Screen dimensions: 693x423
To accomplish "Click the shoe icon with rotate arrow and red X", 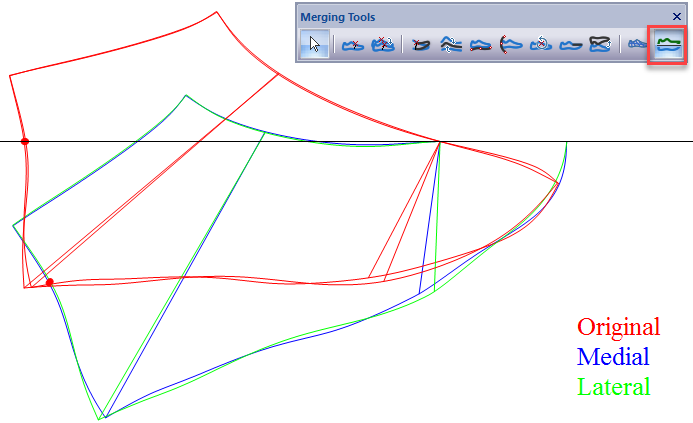I will 541,44.
